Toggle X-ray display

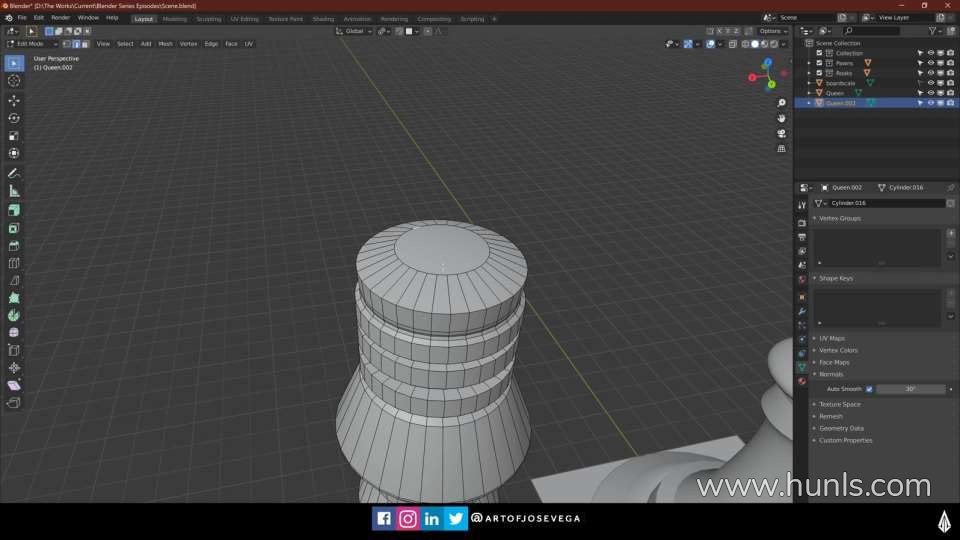coord(733,44)
